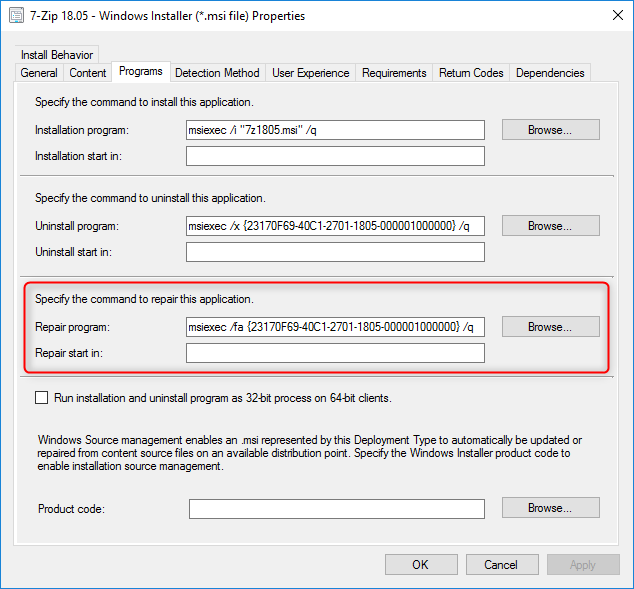Viewport: 634px width, 589px height.
Task: Browse for the installation program
Action: 551,130
